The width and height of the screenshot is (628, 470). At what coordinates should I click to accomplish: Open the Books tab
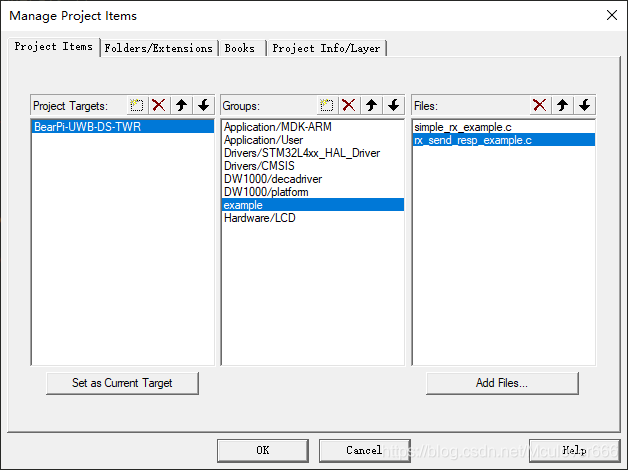click(241, 48)
